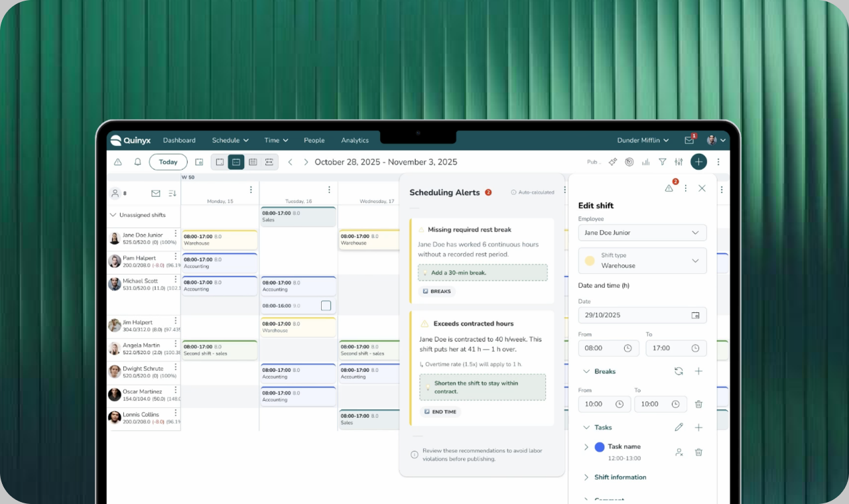The width and height of the screenshot is (849, 504).
Task: Delete the 10:00 break with trash icon
Action: pyautogui.click(x=698, y=404)
